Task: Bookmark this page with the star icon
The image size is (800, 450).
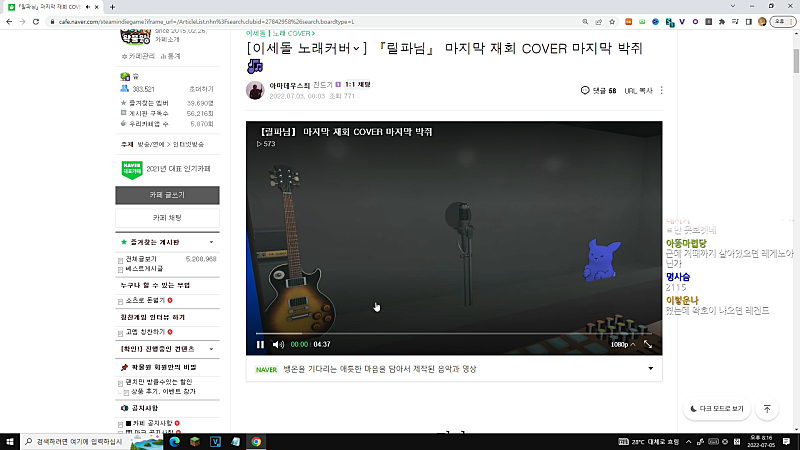Action: (612, 21)
